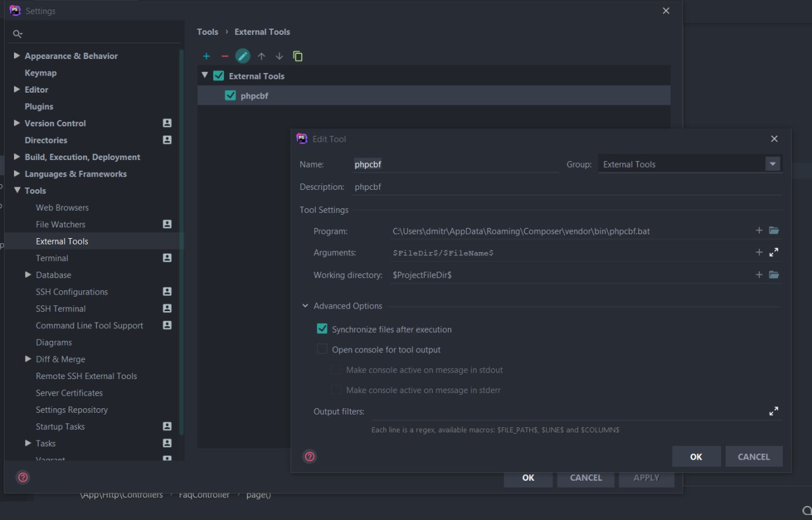The image size is (812, 520).
Task: Click the Description input field
Action: 566,187
